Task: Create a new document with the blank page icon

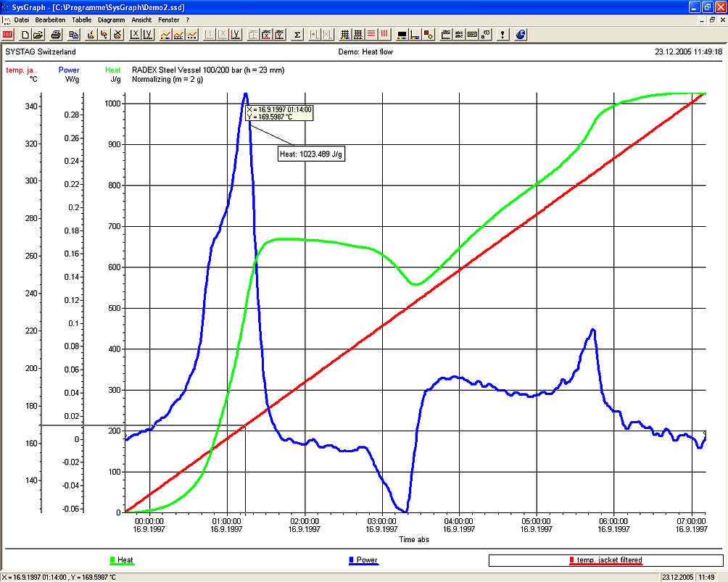Action: [x=25, y=34]
